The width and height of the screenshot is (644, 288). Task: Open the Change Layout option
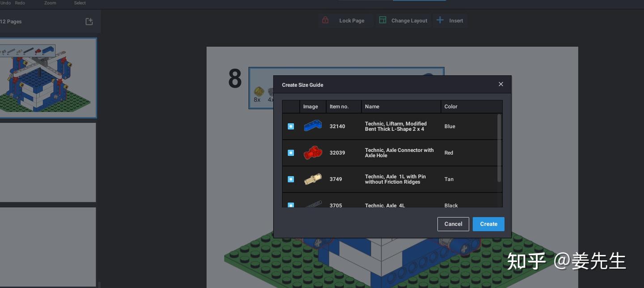pos(403,21)
